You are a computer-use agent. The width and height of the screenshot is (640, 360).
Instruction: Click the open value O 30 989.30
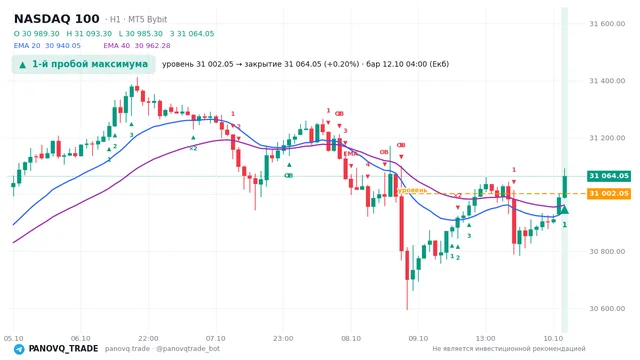[x=37, y=34]
